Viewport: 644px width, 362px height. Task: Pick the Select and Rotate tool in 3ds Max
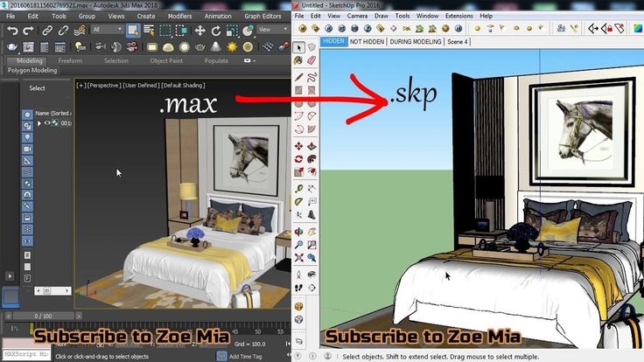pyautogui.click(x=216, y=31)
